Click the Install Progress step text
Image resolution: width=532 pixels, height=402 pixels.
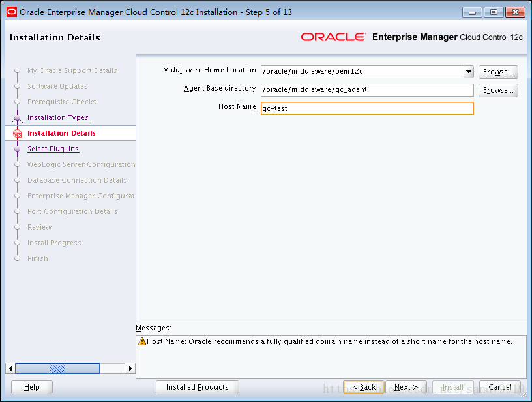tap(54, 243)
